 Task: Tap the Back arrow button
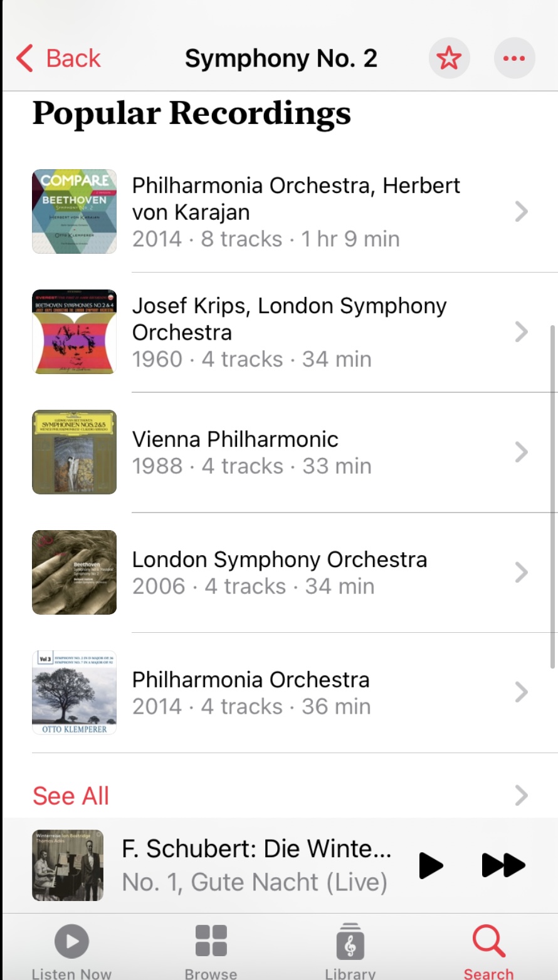tap(58, 58)
